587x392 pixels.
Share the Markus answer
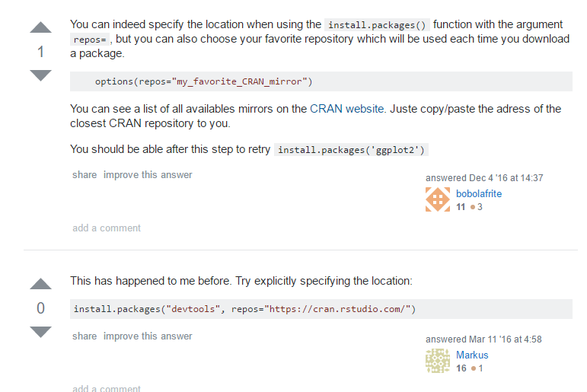pos(85,336)
